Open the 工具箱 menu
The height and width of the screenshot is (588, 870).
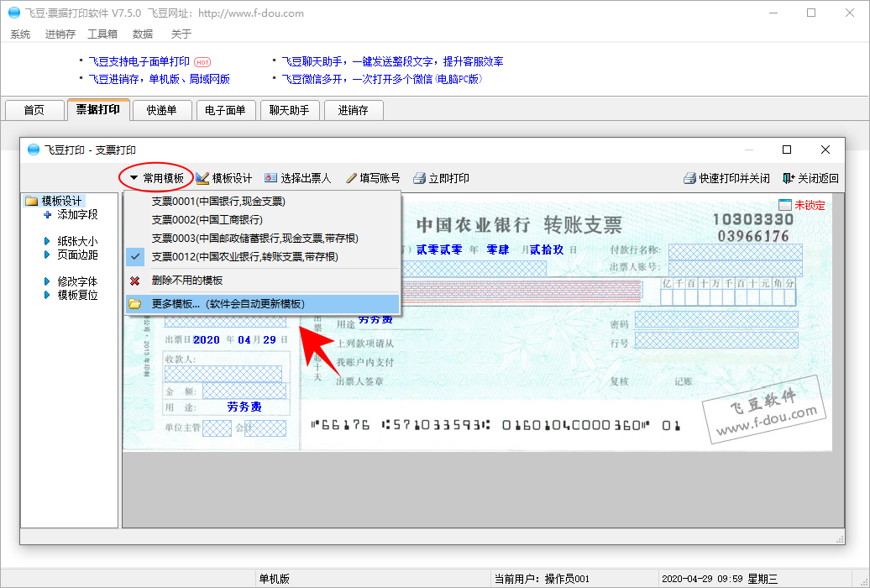tap(102, 34)
